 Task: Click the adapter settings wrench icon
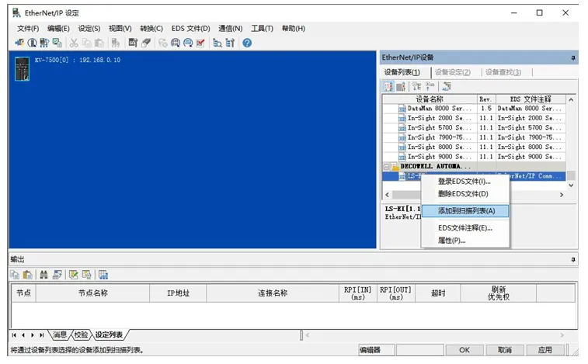[x=133, y=43]
